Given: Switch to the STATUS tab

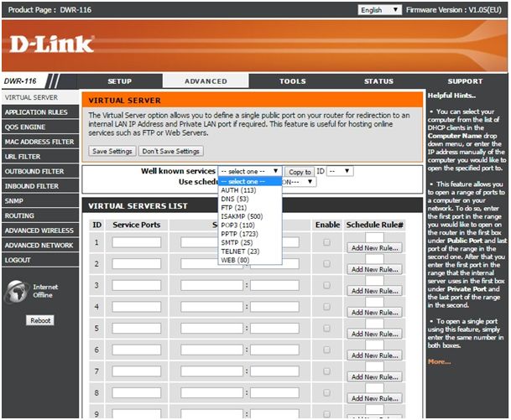Looking at the screenshot, I should 378,81.
